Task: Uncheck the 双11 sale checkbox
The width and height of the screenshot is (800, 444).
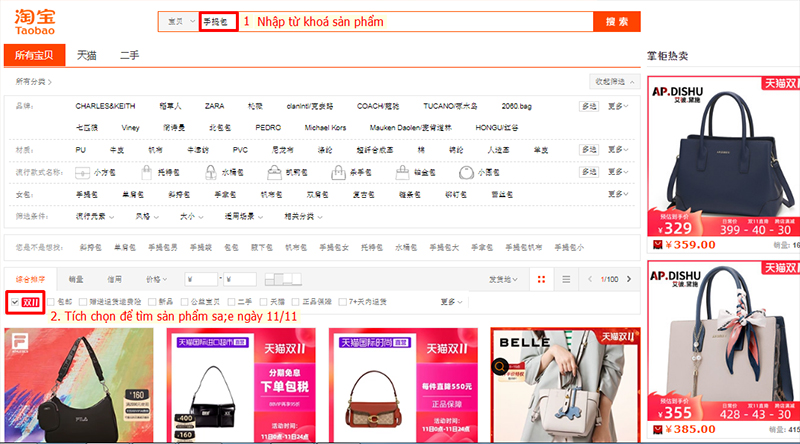Action: coord(15,302)
